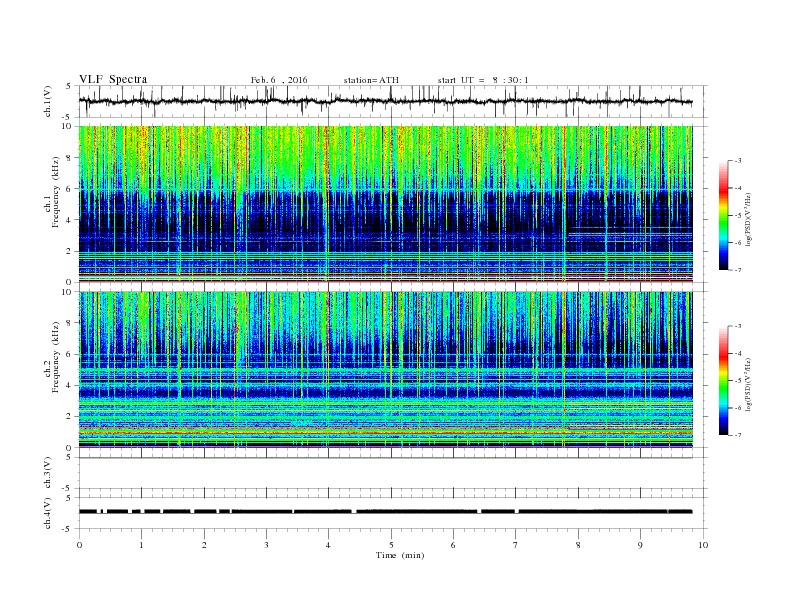Click the ch.1 voltage waveform trace
Viewport: 792px width, 612px height.
coord(385,101)
